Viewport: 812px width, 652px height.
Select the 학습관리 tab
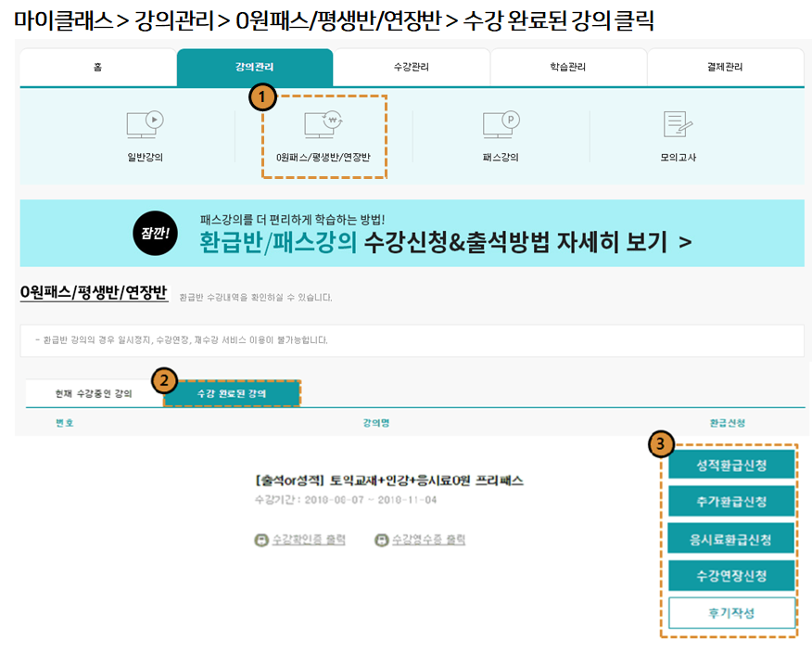[567, 68]
